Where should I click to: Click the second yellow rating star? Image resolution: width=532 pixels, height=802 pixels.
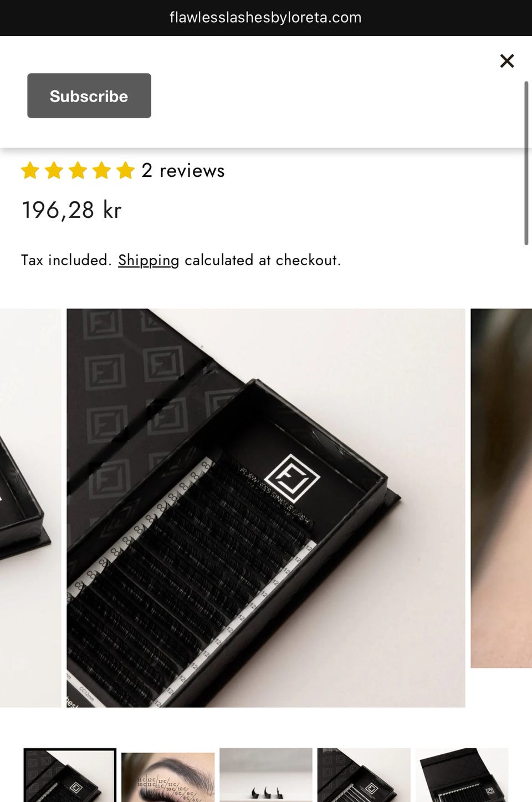[54, 170]
